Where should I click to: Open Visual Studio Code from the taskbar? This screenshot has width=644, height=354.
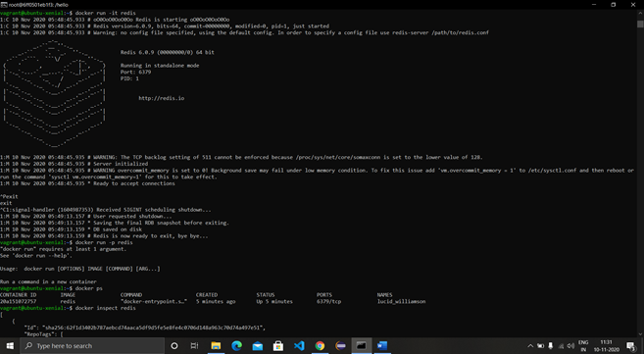pos(299,346)
